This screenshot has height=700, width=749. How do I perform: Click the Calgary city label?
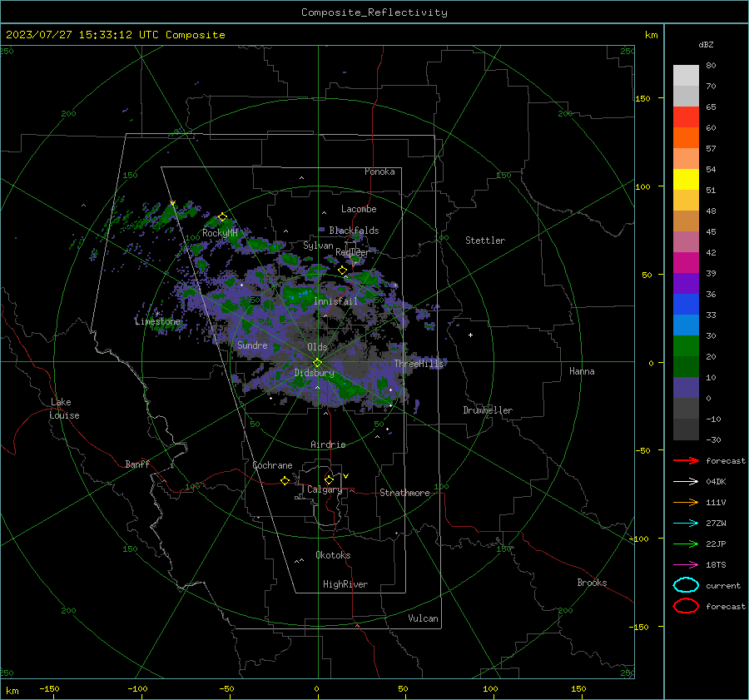click(x=325, y=489)
